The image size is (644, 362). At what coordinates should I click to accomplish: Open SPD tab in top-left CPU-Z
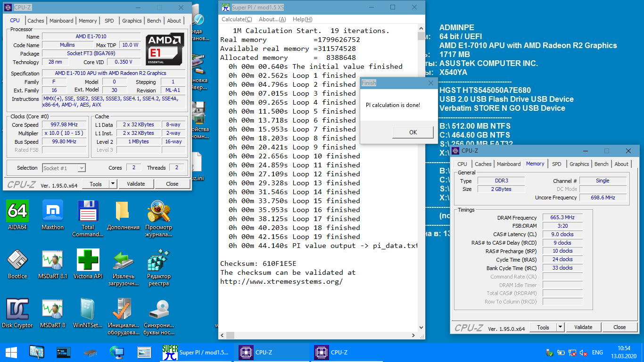tap(109, 21)
